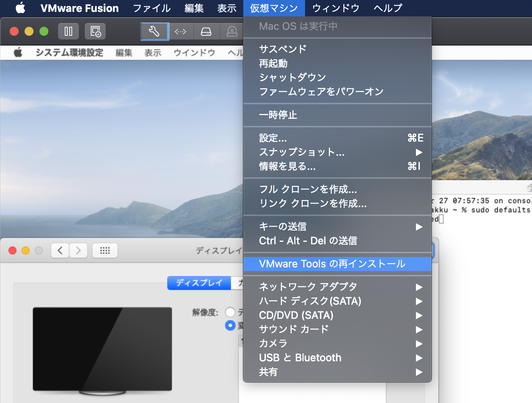Expand the ネットワーク アダプタ submenu
Screen dimensions: 532x403
pos(337,287)
